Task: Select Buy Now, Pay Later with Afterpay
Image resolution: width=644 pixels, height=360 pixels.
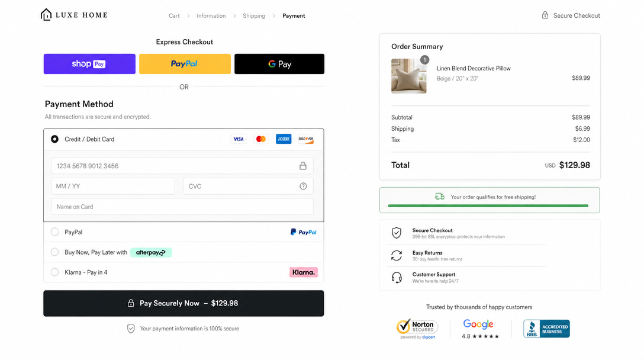Action: tap(54, 252)
